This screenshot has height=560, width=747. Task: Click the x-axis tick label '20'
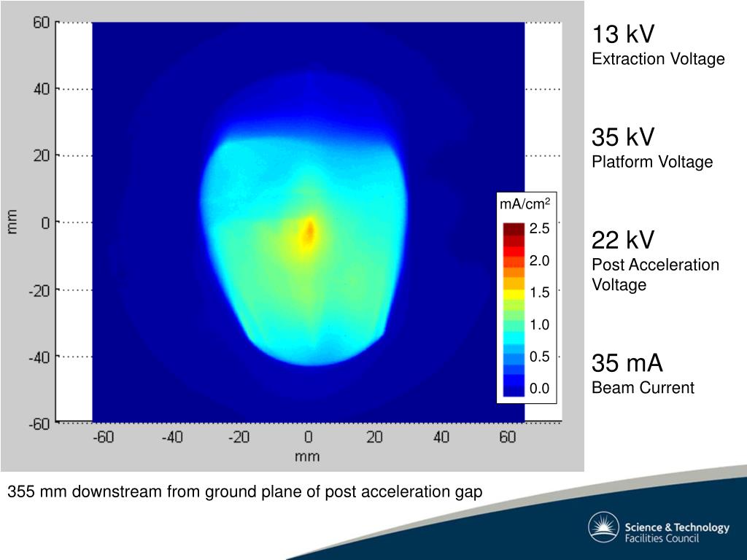pyautogui.click(x=374, y=437)
